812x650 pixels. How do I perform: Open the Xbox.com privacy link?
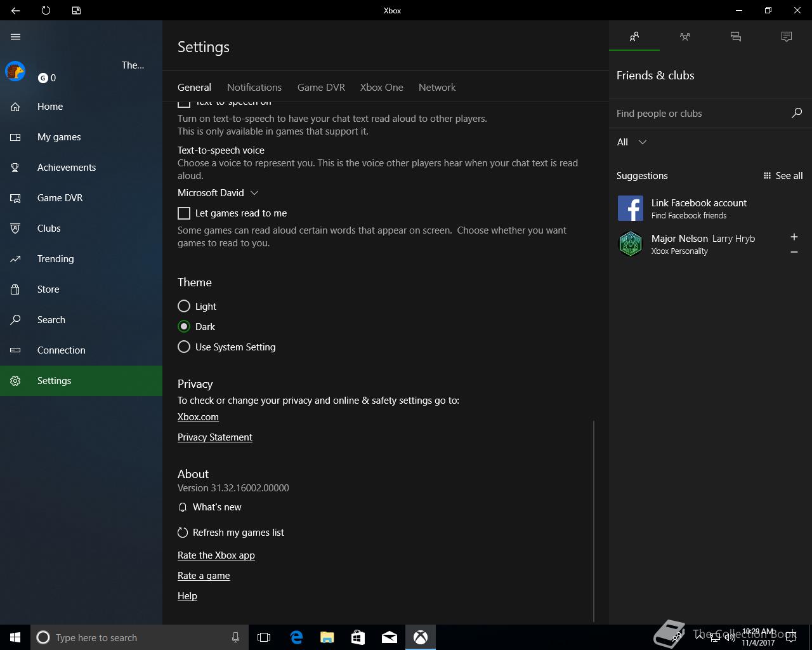(198, 417)
